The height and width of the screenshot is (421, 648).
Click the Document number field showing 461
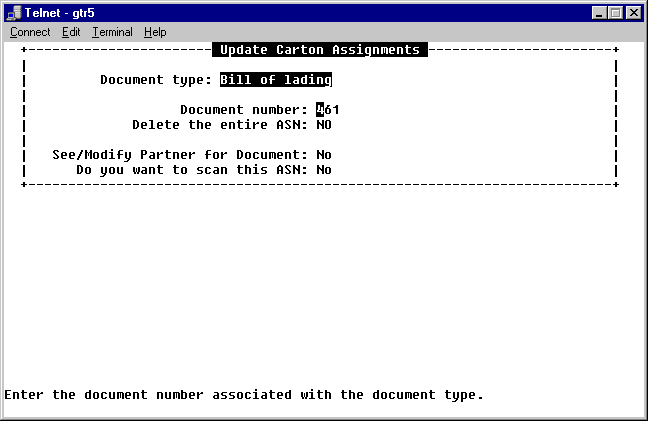pyautogui.click(x=328, y=110)
